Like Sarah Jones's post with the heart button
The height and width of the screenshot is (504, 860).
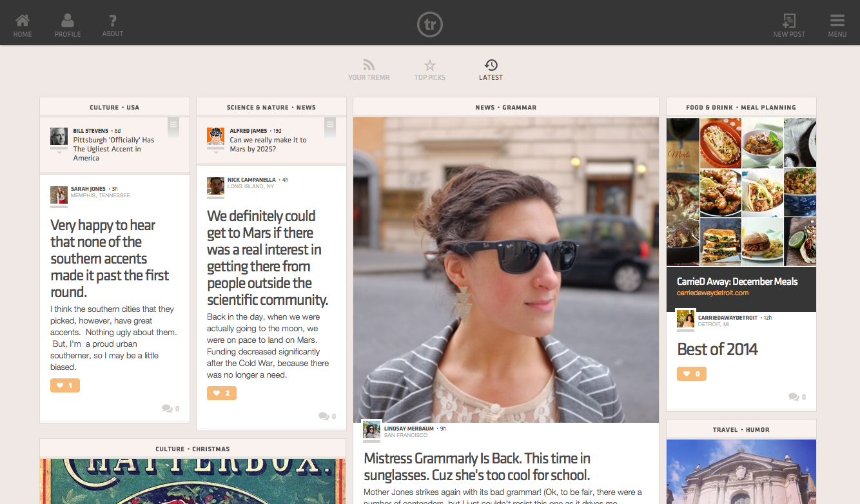64,385
